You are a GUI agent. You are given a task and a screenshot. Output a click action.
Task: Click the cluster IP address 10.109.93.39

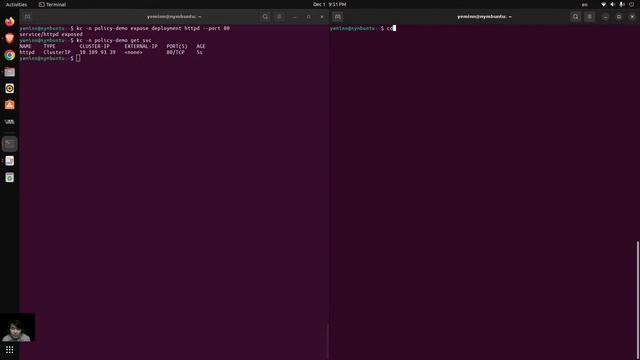pyautogui.click(x=98, y=52)
